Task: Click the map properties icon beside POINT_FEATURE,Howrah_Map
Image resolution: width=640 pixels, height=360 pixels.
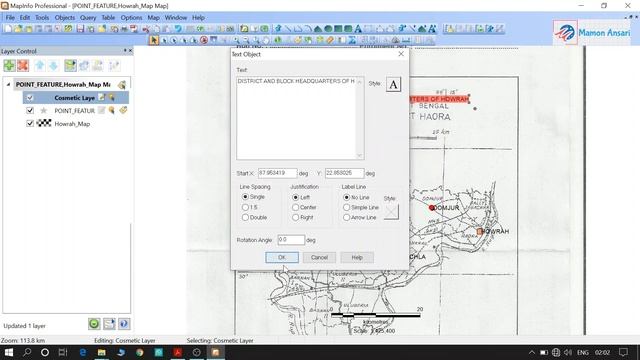Action: coord(122,84)
